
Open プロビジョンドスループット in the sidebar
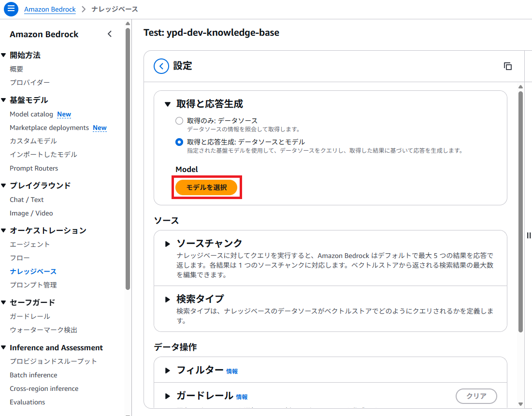point(53,361)
